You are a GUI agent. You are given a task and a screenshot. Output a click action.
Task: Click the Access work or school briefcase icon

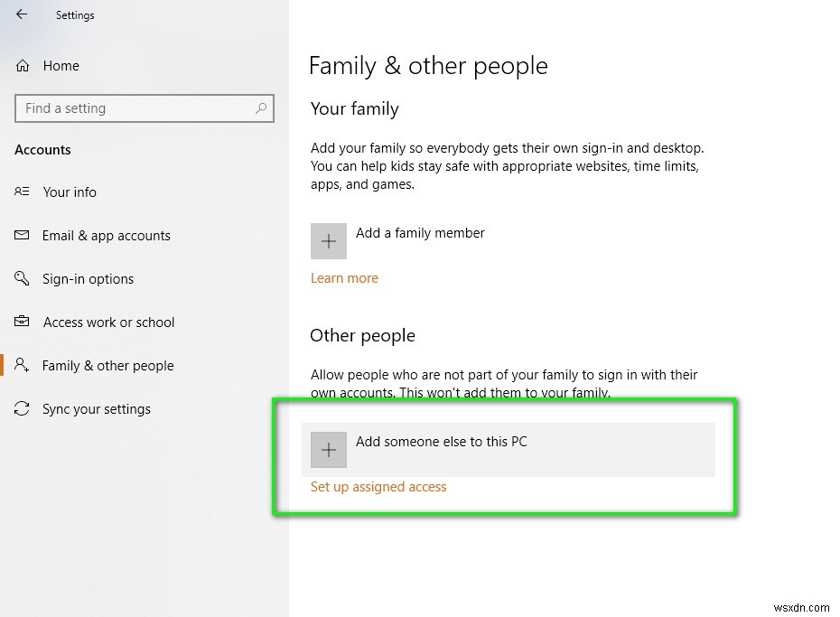point(22,322)
